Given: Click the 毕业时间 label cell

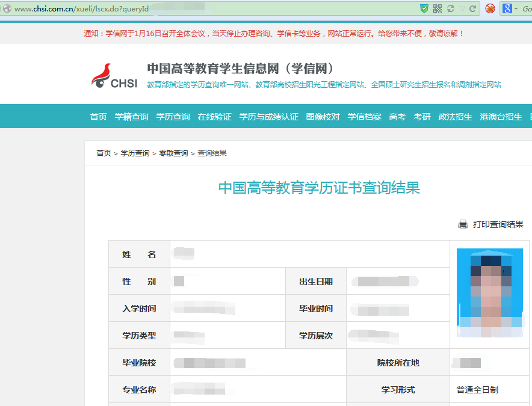Looking at the screenshot, I should click(x=316, y=309).
